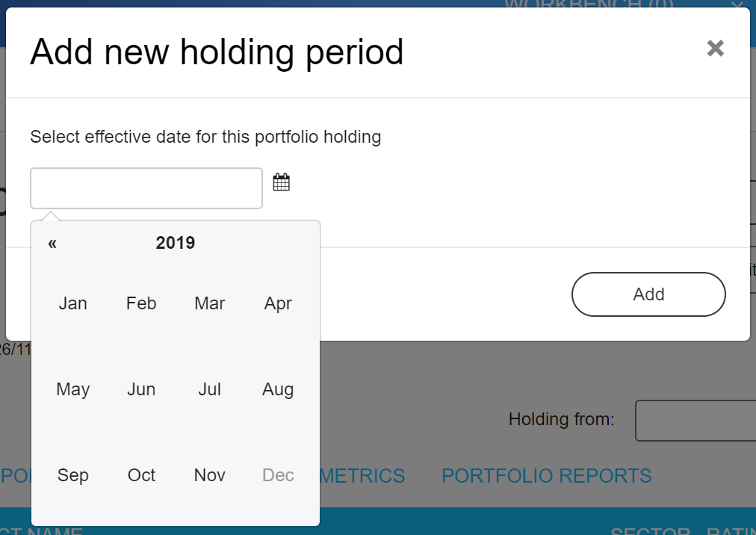The width and height of the screenshot is (756, 535).
Task: Select Oct in the date picker
Action: coord(141,475)
